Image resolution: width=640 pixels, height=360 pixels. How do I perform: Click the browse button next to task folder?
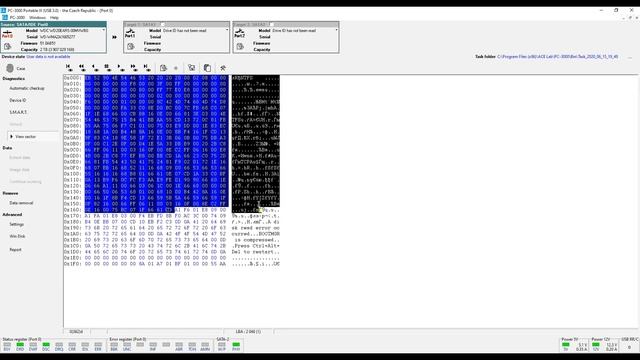(630, 57)
